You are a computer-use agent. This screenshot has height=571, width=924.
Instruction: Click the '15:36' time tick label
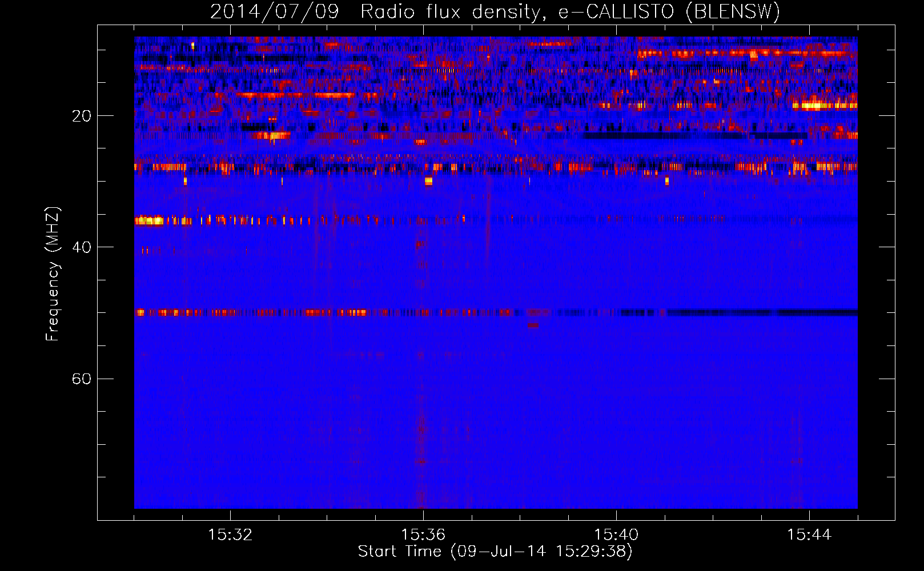(x=423, y=535)
